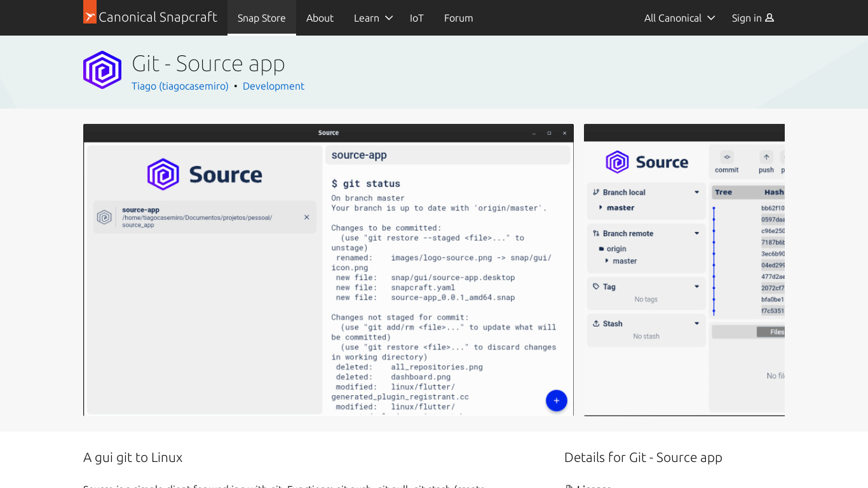Open the About menu item
Viewport: 868px width, 488px height.
pos(320,18)
